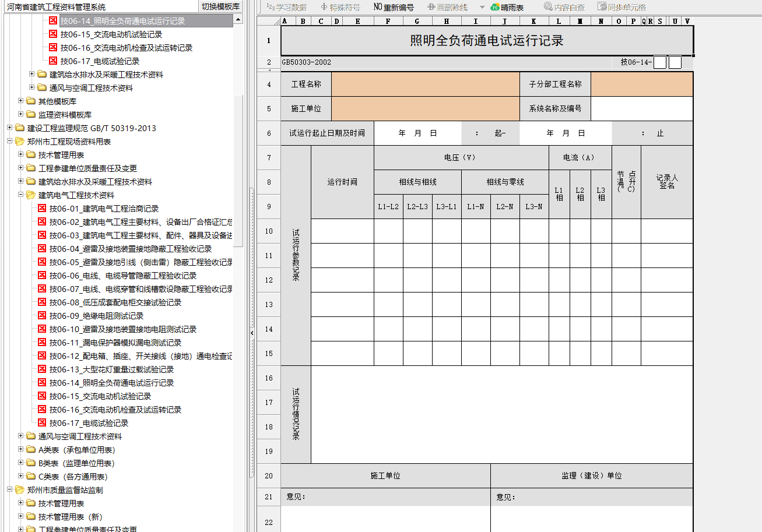Click the folder icon of A类表（承包单位用表）
Viewport: 762px width, 532px height.
[31, 450]
